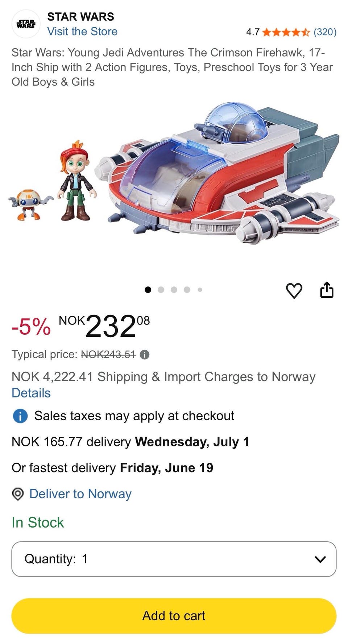Tap the blue sales tax info icon

click(x=20, y=416)
